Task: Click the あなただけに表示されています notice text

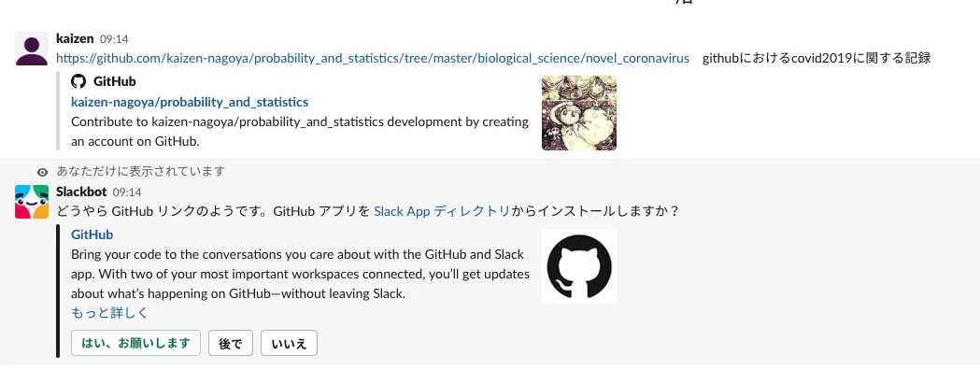Action: pos(141,171)
